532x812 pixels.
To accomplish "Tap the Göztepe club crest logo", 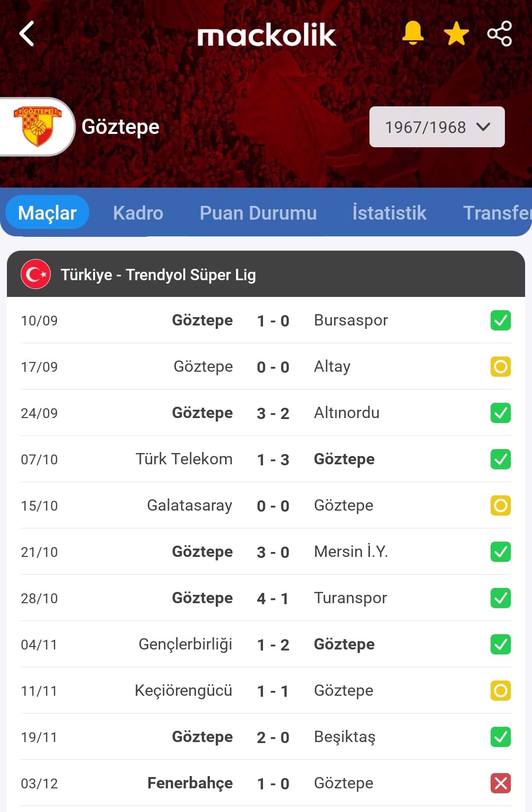I will pyautogui.click(x=37, y=127).
